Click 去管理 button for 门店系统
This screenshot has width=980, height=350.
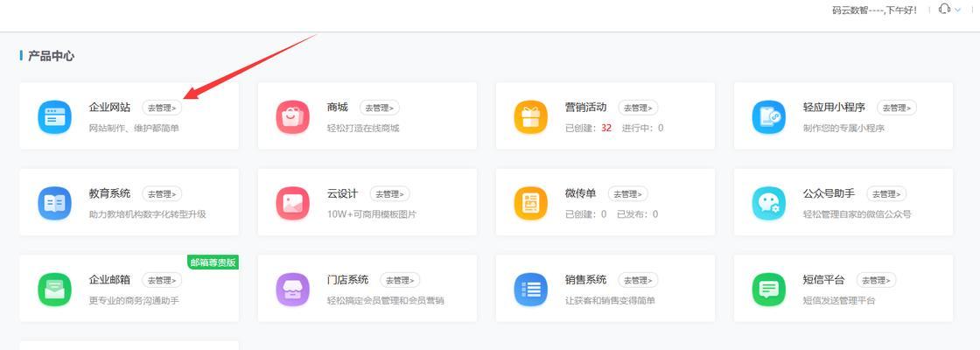[x=400, y=280]
